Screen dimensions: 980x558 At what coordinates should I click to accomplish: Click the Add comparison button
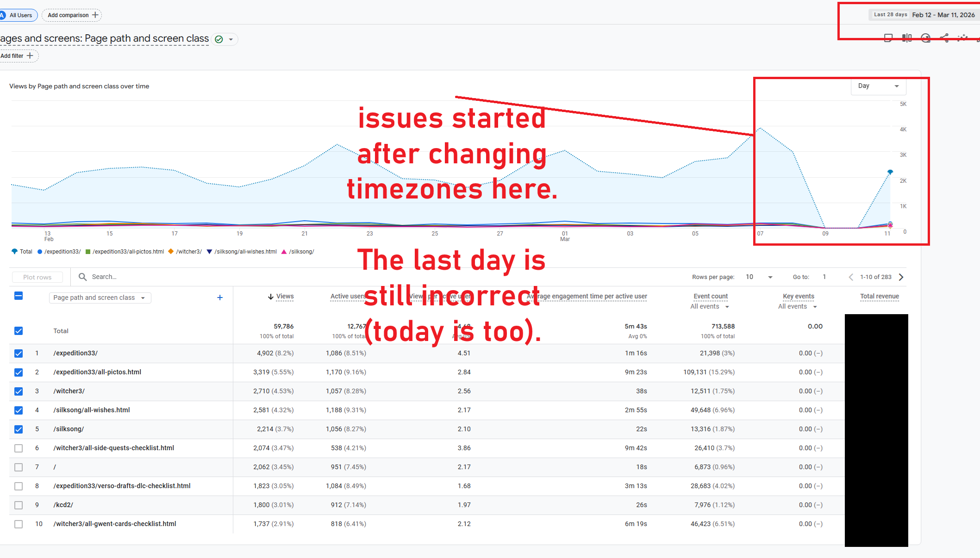click(x=72, y=15)
